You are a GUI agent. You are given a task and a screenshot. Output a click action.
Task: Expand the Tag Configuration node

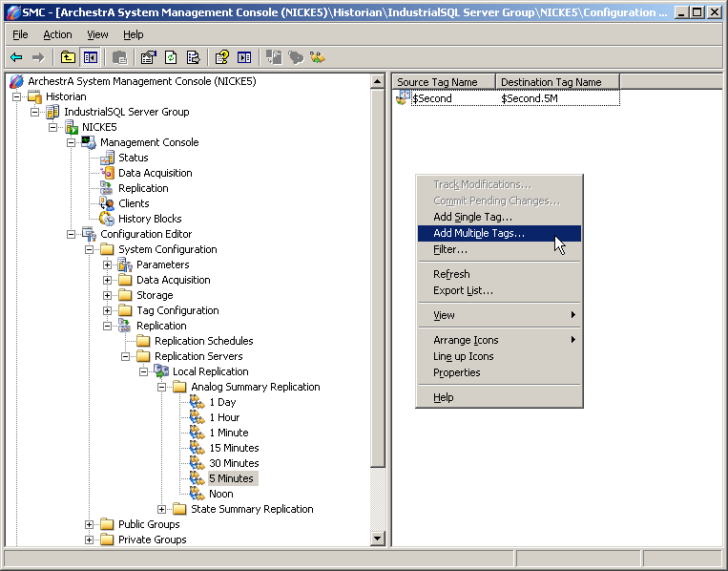pyautogui.click(x=107, y=311)
